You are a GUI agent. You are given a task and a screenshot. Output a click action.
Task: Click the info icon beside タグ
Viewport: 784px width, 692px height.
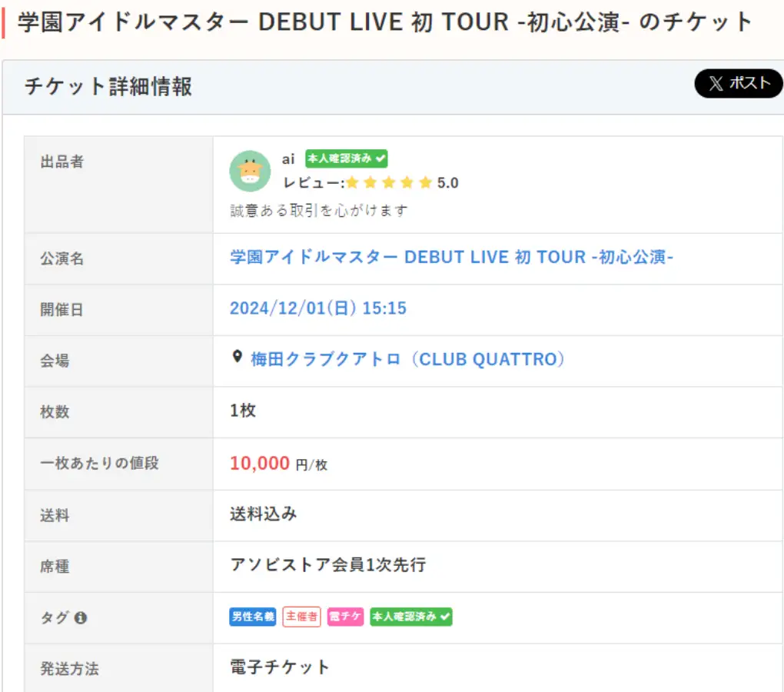point(81,617)
